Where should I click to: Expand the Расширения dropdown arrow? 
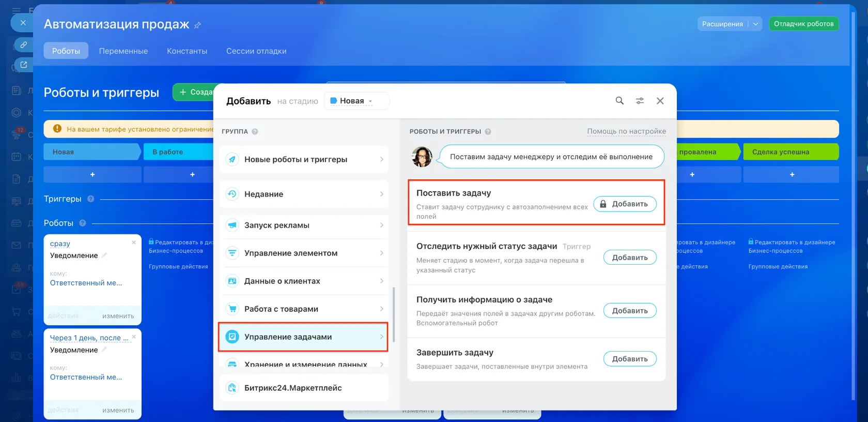click(x=755, y=24)
